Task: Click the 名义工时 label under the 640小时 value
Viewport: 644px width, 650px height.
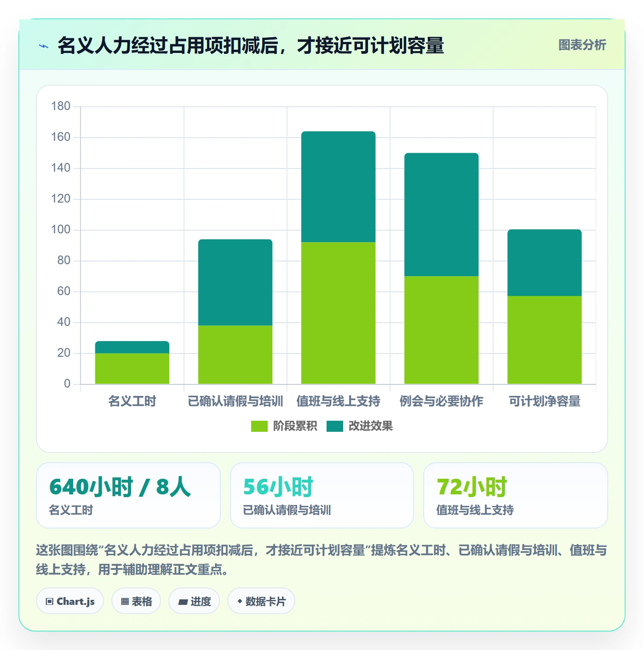Action: coord(71,510)
